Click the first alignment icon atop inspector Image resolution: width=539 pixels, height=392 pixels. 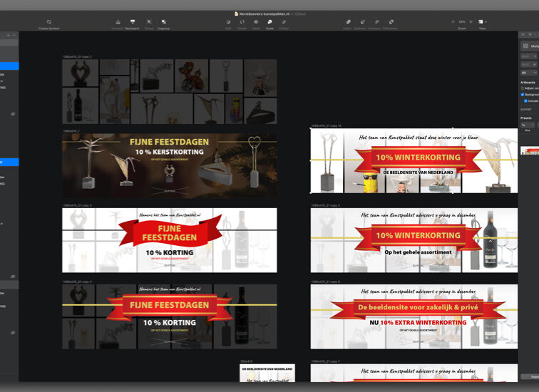click(523, 34)
